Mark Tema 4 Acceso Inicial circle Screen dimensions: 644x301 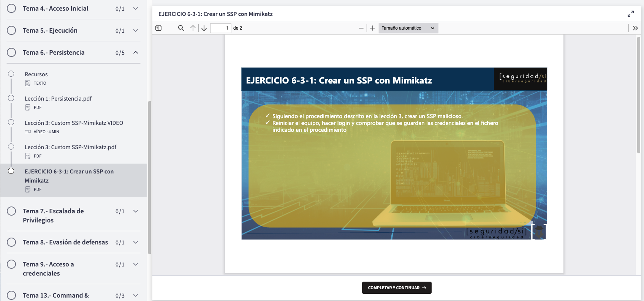pyautogui.click(x=11, y=8)
